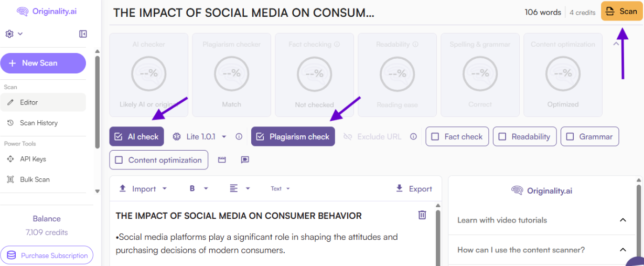Click the Spelling & grammar score card

coord(480,75)
